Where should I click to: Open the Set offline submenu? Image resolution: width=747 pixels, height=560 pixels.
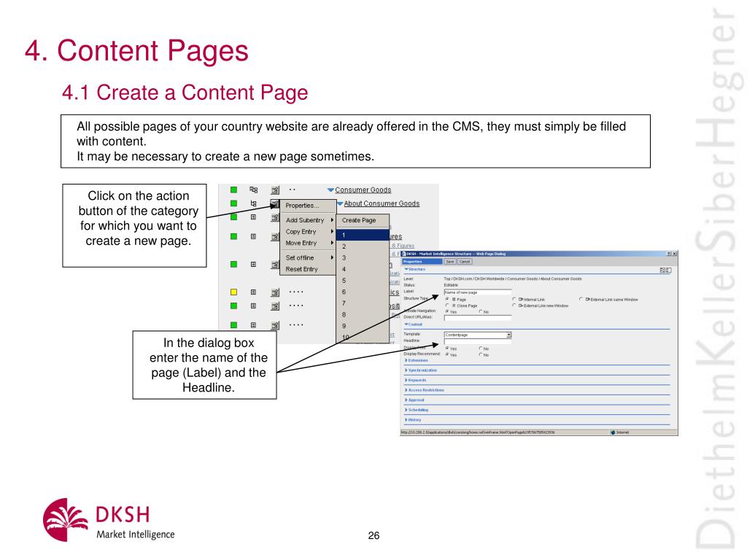[x=308, y=257]
